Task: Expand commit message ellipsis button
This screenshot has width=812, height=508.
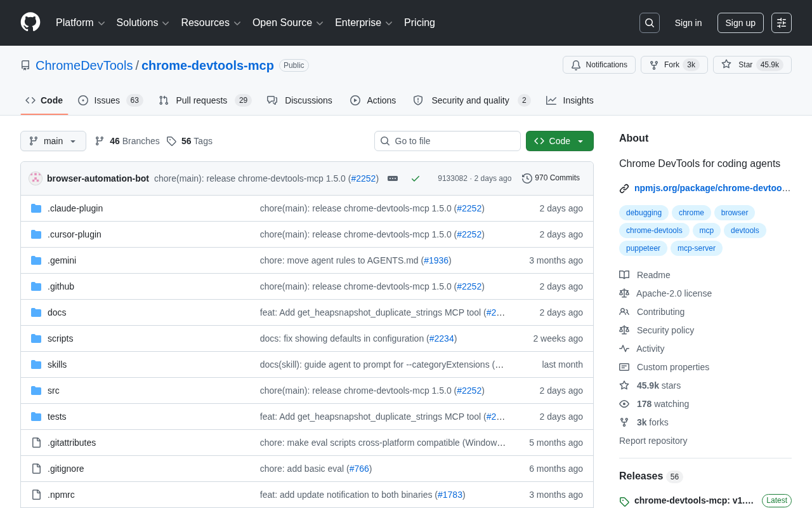Action: (393, 178)
